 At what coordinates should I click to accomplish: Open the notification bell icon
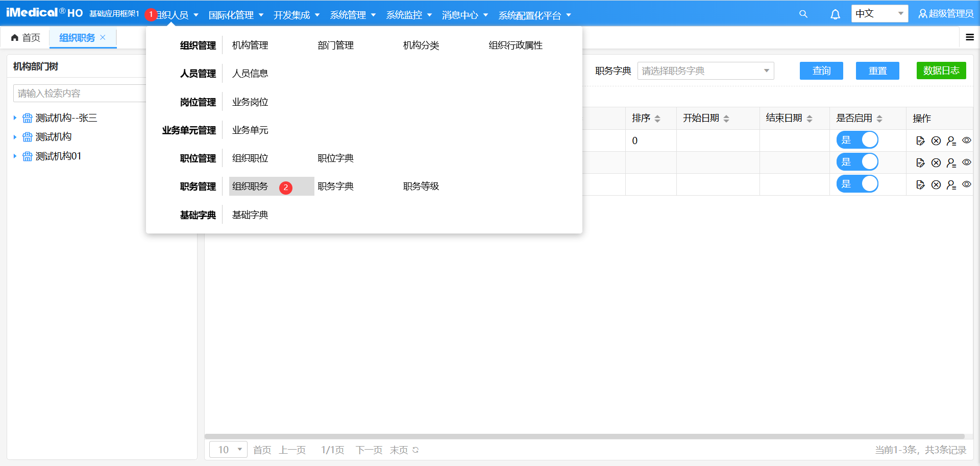tap(835, 14)
